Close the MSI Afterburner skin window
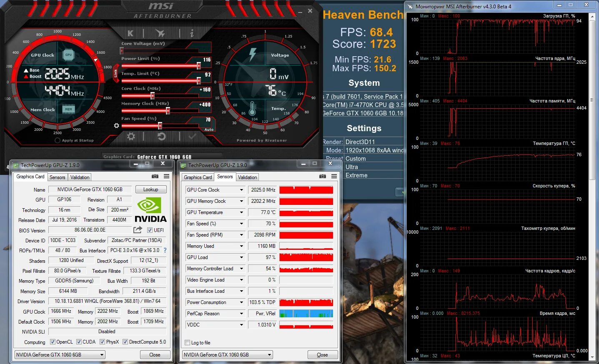The height and width of the screenshot is (364, 599). click(310, 11)
